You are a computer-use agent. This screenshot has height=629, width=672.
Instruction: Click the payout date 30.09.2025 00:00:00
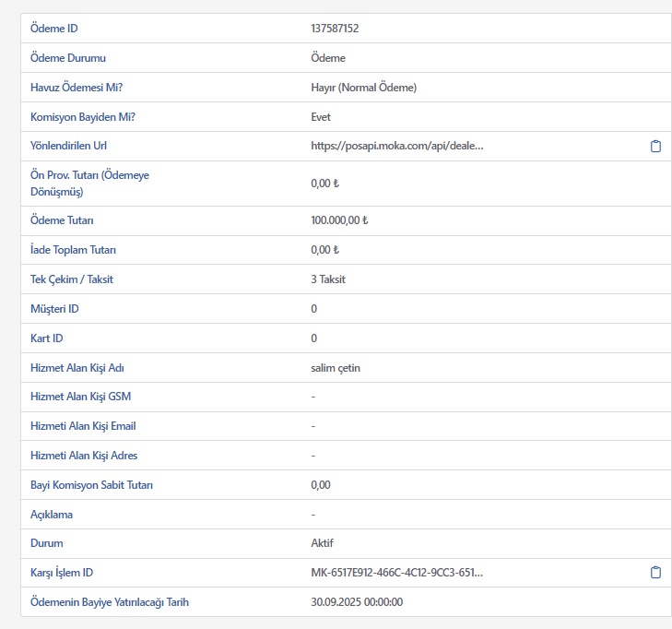(357, 602)
